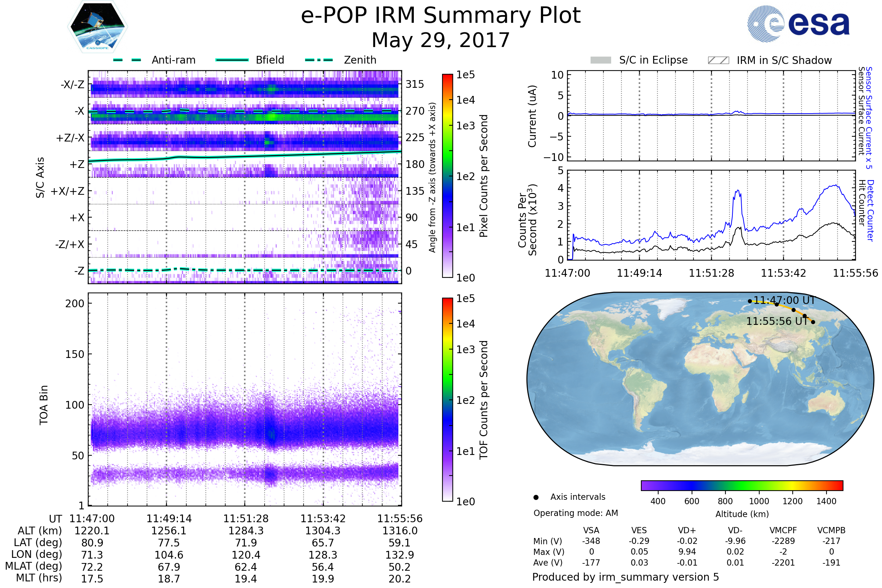The image size is (882, 588).
Task: Click the Pixel Counts per Second colorbar
Action: click(x=447, y=176)
